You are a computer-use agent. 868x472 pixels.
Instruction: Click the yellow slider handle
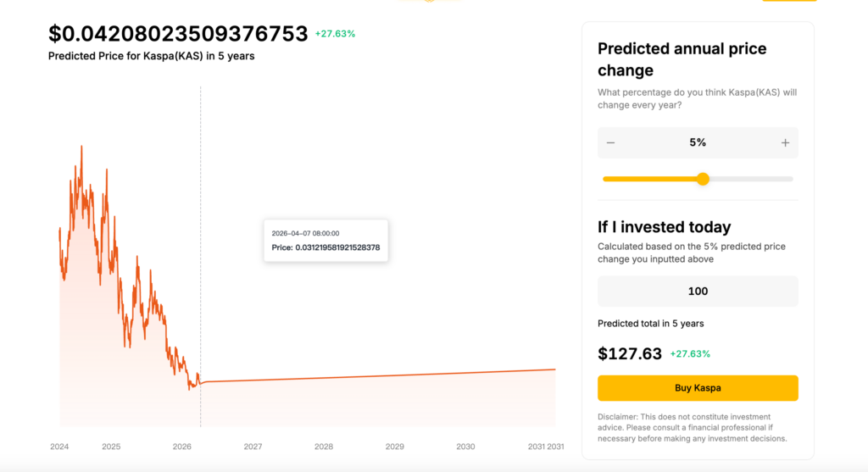pos(703,179)
